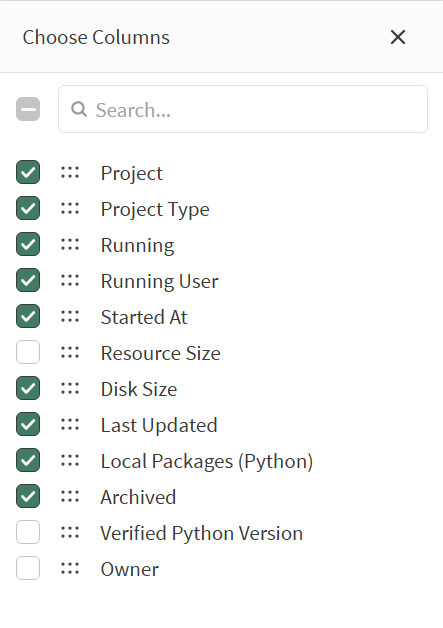Uncheck the Project Type column
Screen dimensions: 443x628
(x=28, y=208)
